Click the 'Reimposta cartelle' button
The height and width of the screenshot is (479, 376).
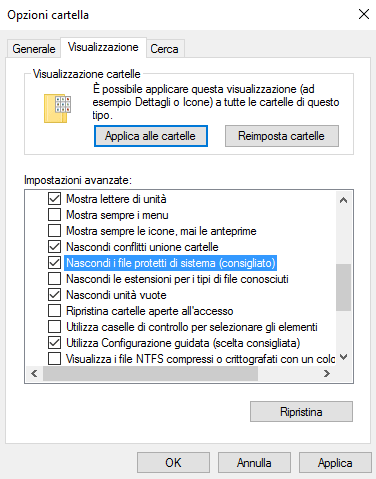coord(282,136)
